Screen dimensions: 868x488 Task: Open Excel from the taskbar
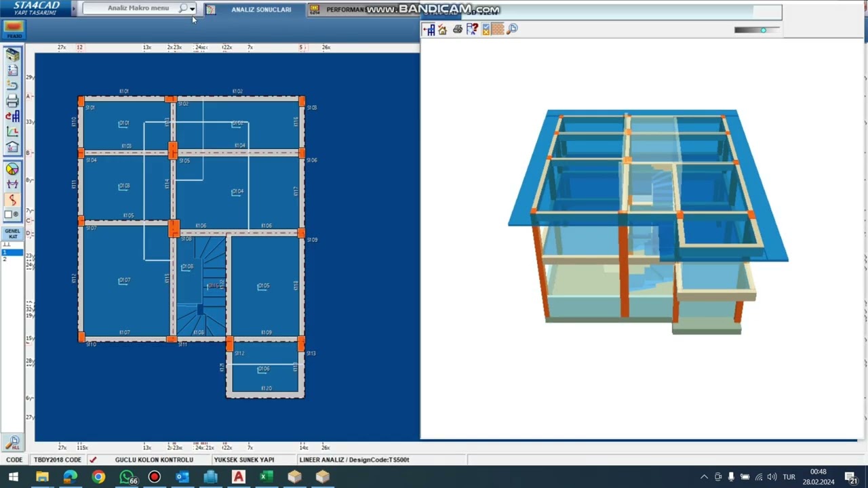[266, 477]
